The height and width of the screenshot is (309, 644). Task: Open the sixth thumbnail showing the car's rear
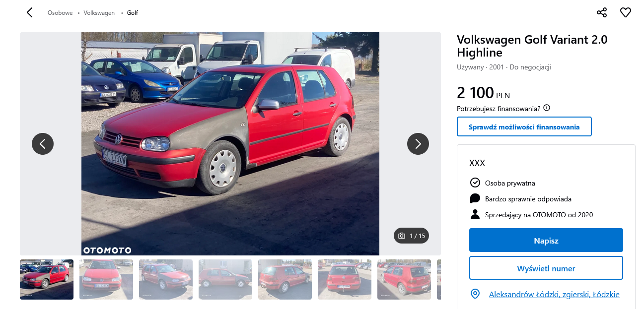(x=345, y=279)
